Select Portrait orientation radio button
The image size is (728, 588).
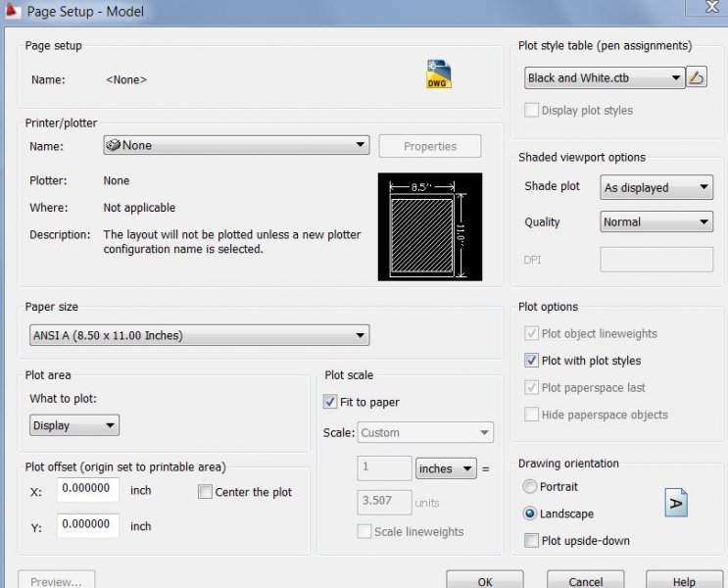point(530,486)
